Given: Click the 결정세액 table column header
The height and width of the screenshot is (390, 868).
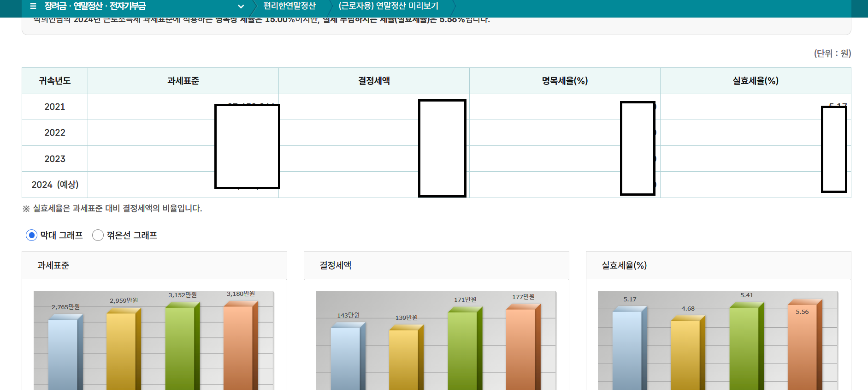Looking at the screenshot, I should point(374,81).
